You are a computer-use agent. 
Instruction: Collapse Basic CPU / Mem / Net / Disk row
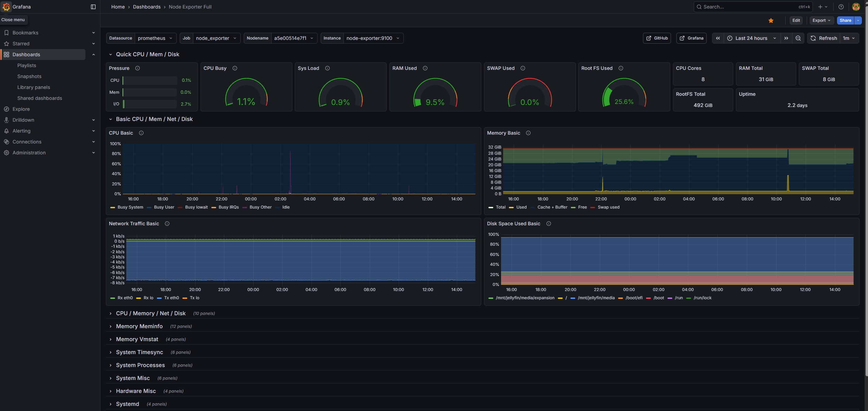pyautogui.click(x=110, y=119)
